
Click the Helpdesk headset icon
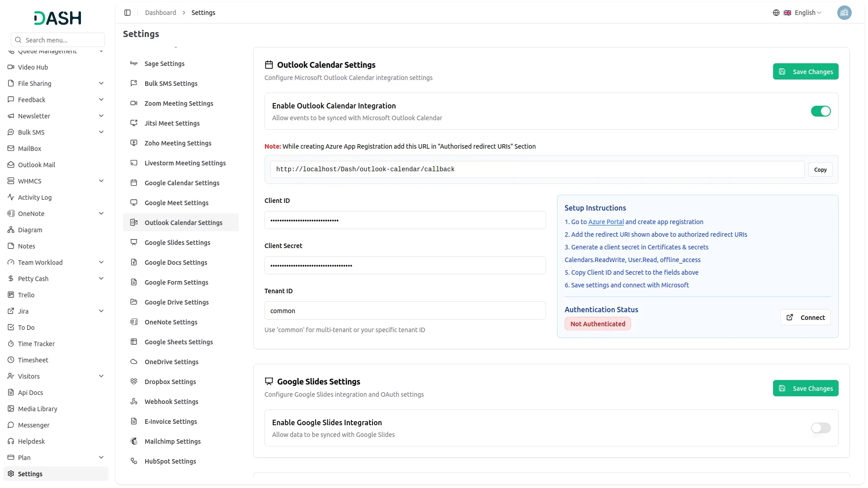coord(11,441)
